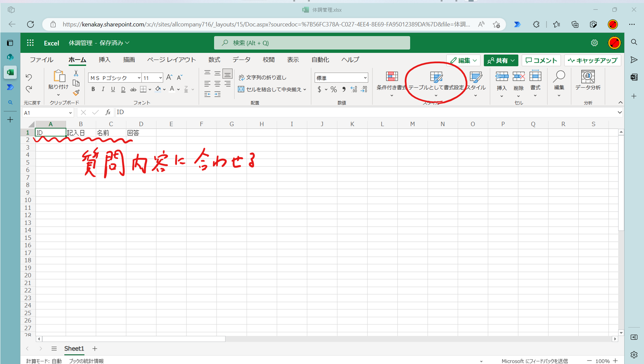Open the Name Box dropdown arrow
Viewport: 644px width, 364px height.
tap(70, 113)
